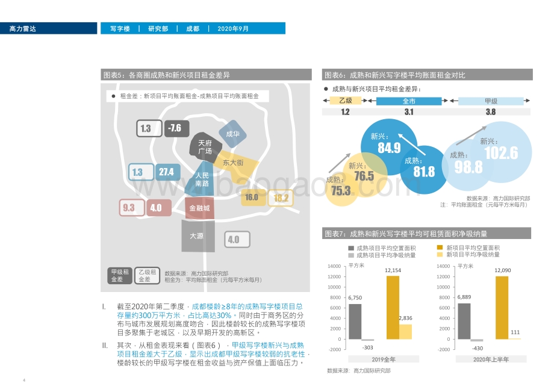The width and height of the screenshot is (554, 392).
Task: Click the 甲级 light blue range bar
Action: click(491, 101)
